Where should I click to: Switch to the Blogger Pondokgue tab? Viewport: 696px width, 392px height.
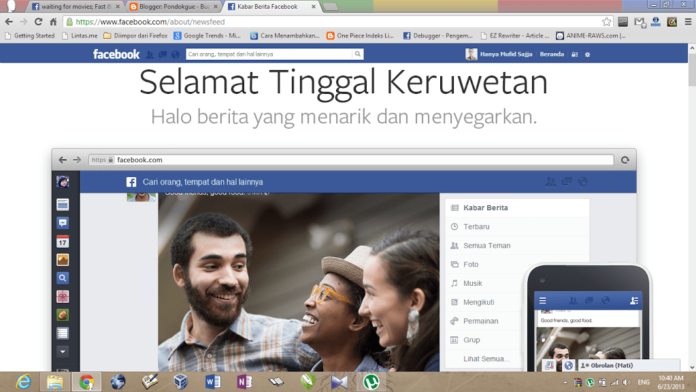pyautogui.click(x=174, y=7)
